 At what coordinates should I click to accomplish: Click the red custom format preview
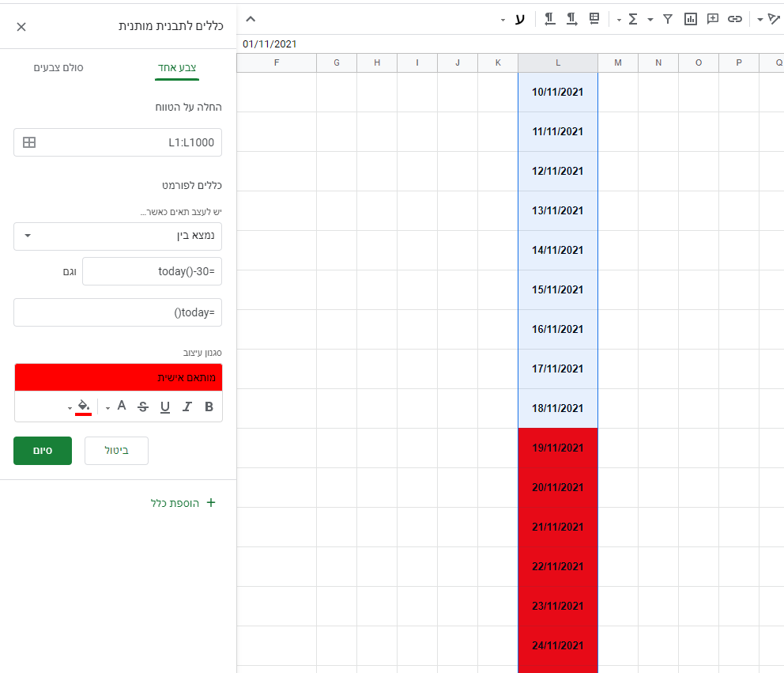point(119,377)
